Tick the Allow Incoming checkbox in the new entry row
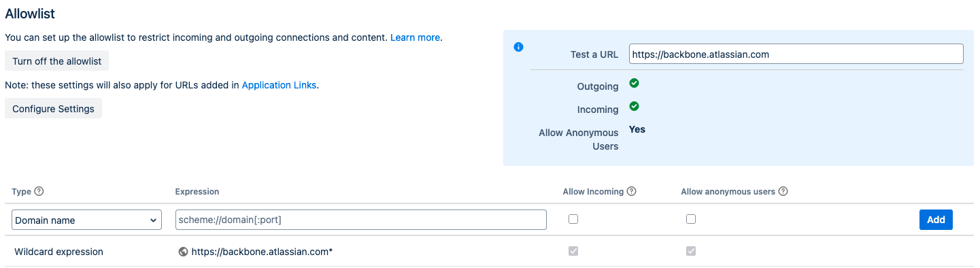This screenshot has height=268, width=980. click(573, 219)
